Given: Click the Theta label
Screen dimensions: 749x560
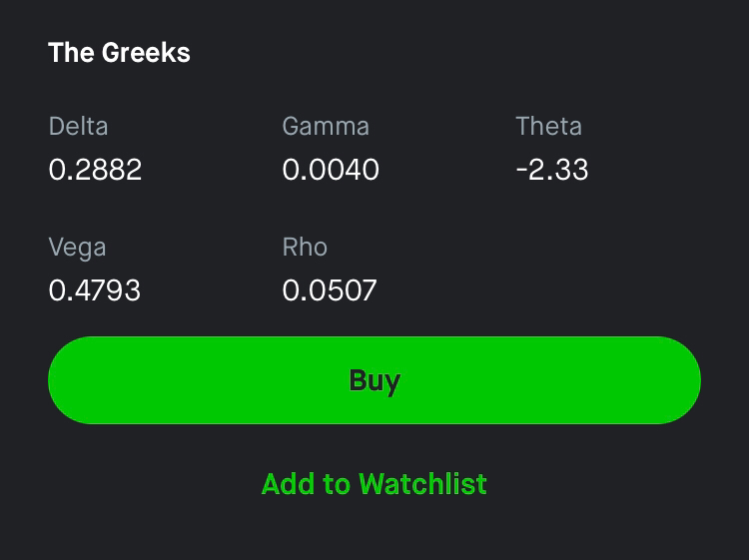Looking at the screenshot, I should 549,126.
